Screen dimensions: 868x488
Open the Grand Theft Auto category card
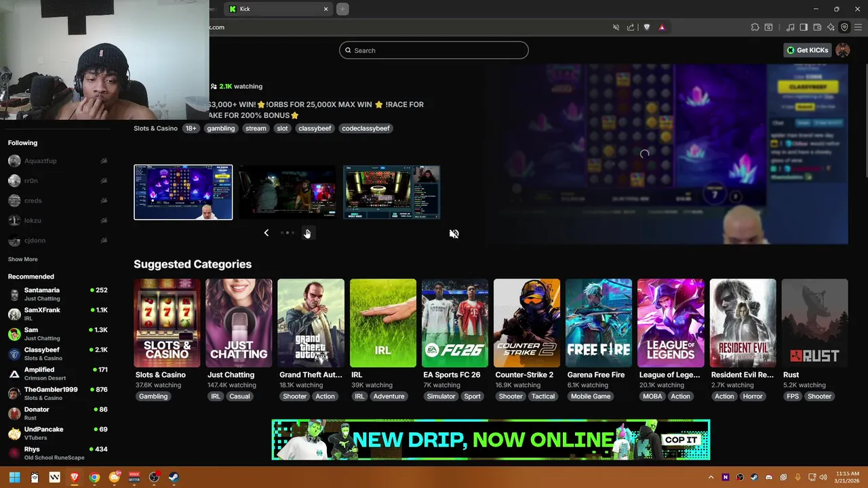coord(311,323)
